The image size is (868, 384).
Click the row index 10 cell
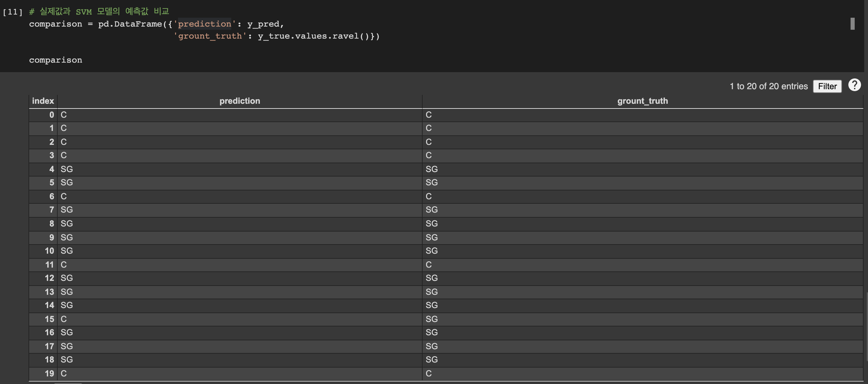click(49, 251)
